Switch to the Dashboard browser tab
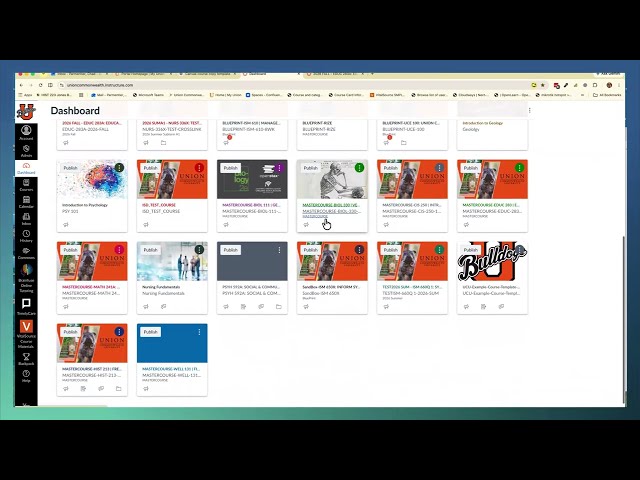640x480 pixels. click(269, 74)
